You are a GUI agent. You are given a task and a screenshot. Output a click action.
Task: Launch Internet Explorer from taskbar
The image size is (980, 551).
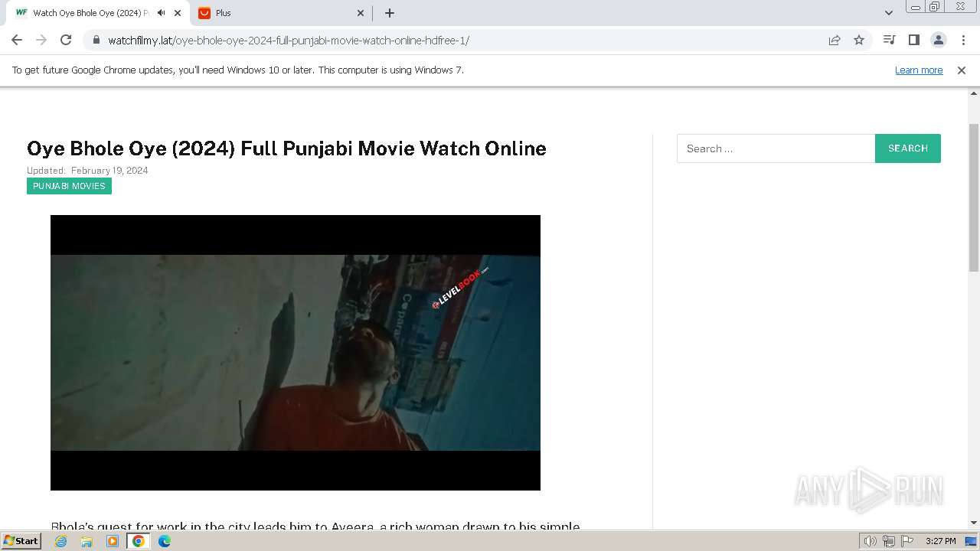[60, 541]
